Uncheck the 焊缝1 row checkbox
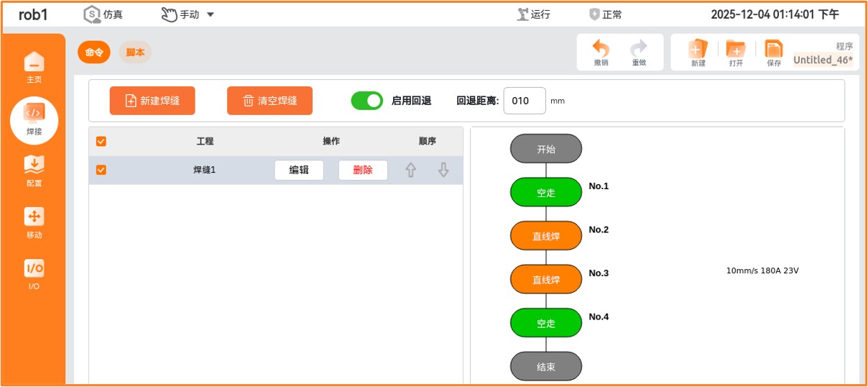 coord(101,170)
